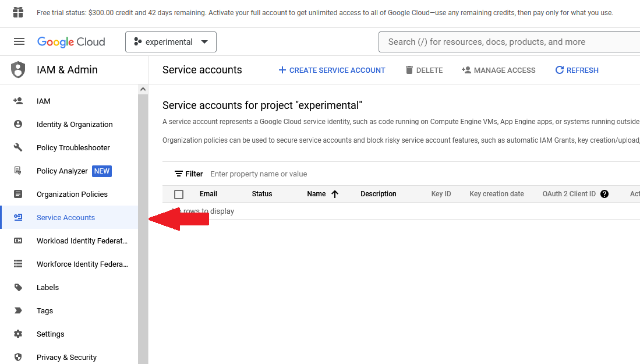Click Manage Access in the toolbar

pyautogui.click(x=498, y=70)
